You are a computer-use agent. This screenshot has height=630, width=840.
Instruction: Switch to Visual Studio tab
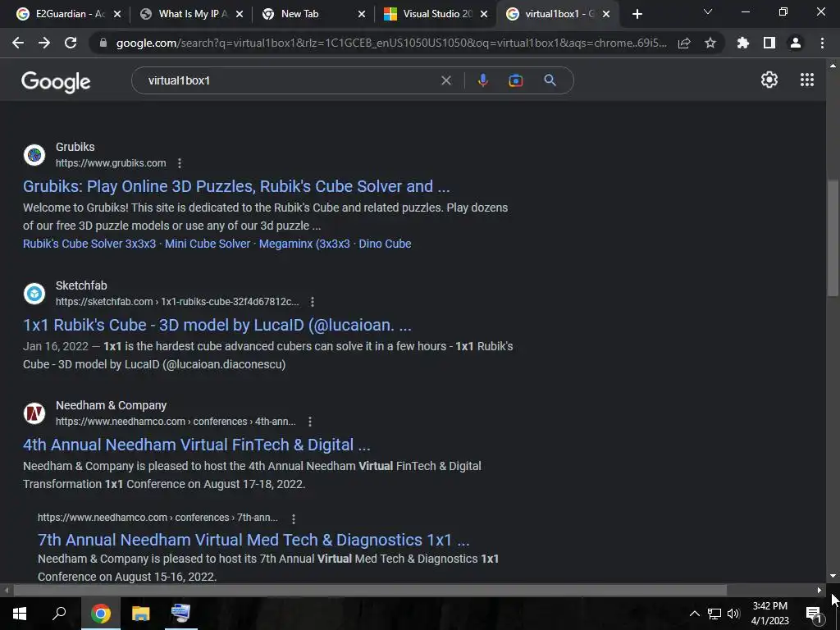point(427,14)
